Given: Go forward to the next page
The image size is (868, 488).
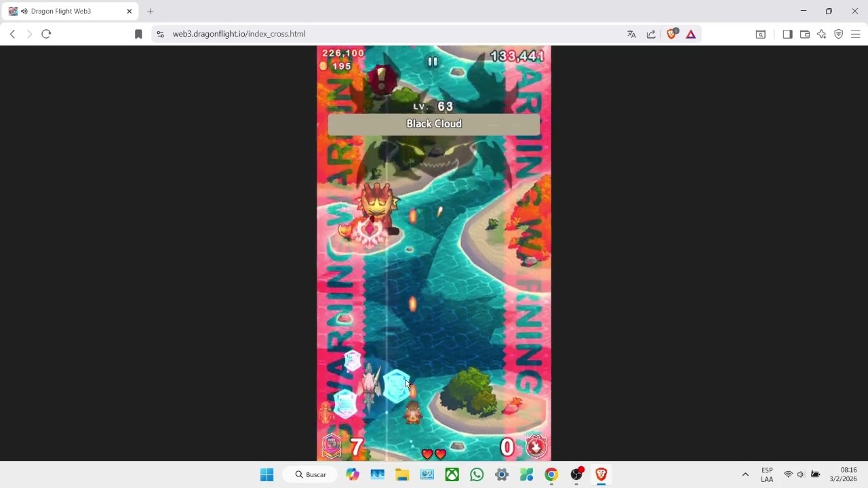Looking at the screenshot, I should [x=29, y=34].
